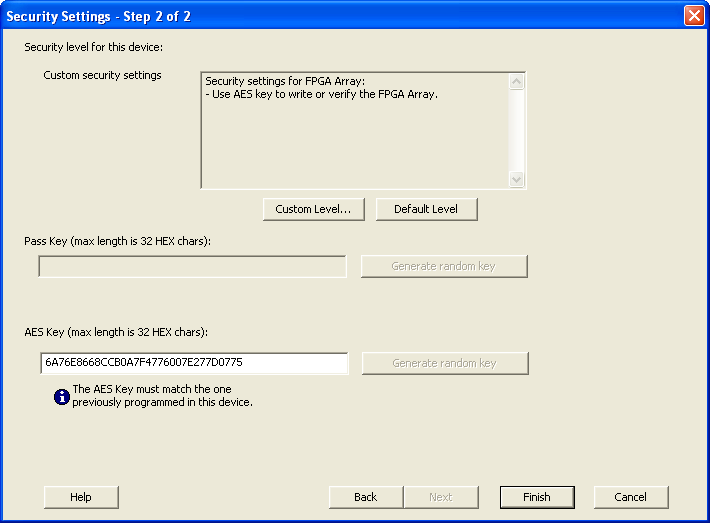Click the Pass Key input field

192,266
